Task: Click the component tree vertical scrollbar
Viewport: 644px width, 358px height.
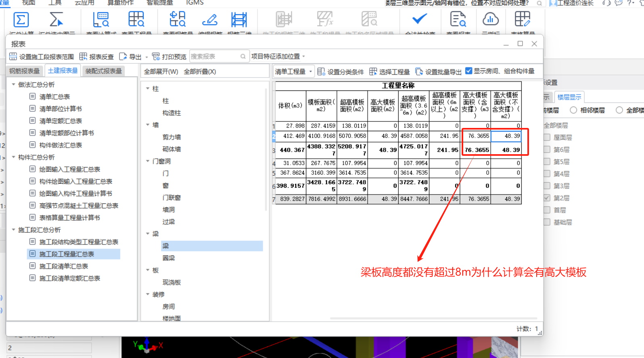Action: [266, 149]
